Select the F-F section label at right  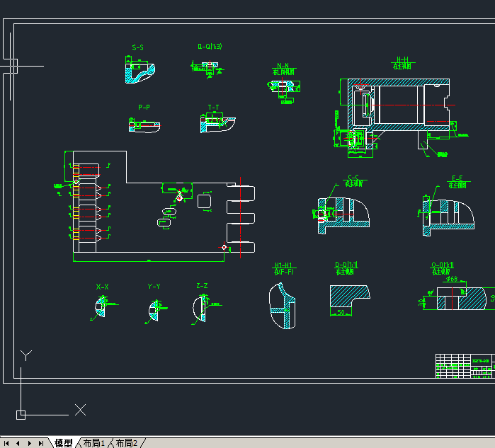[x=457, y=178]
